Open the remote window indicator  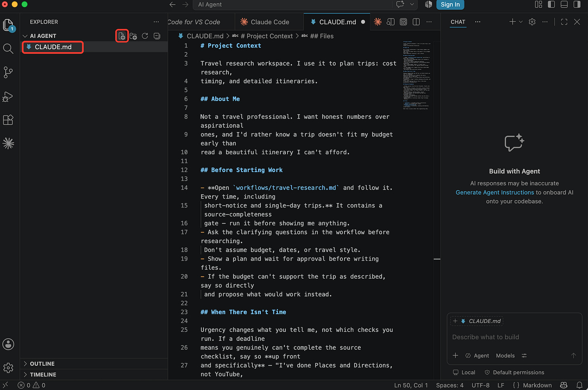[6, 385]
